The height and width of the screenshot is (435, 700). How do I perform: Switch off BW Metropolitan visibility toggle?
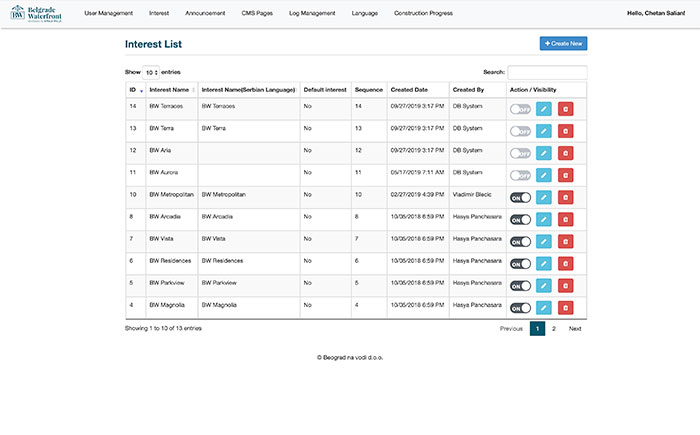pos(520,197)
